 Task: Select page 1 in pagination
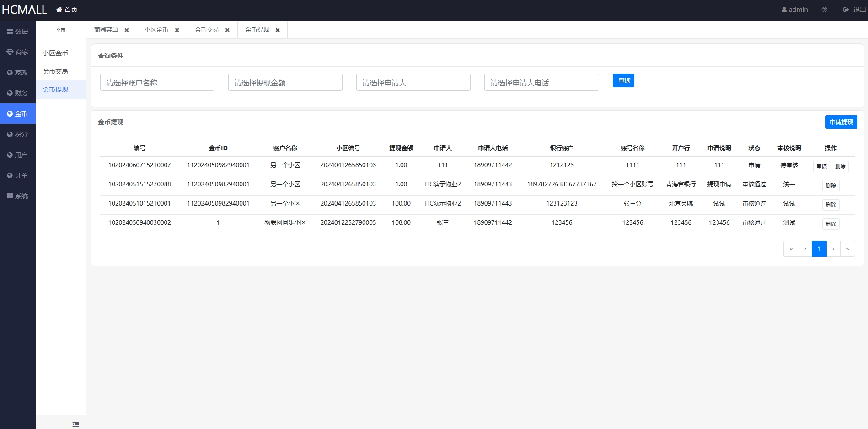819,249
